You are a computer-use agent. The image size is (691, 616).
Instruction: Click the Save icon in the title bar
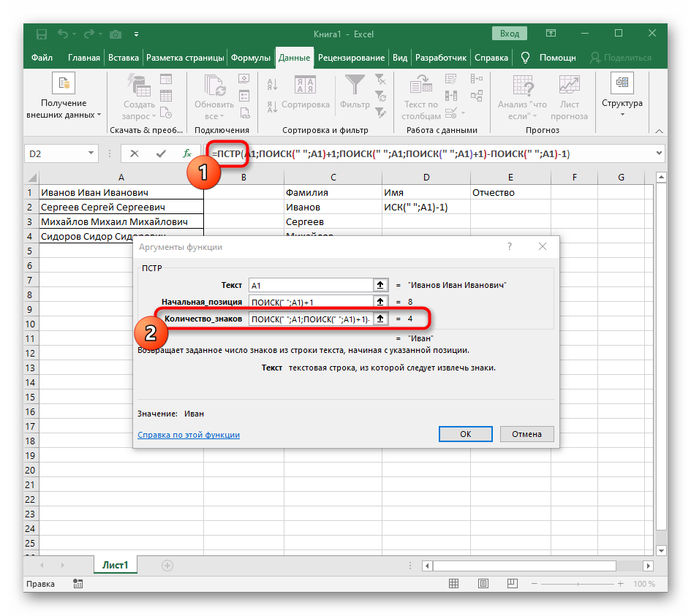click(x=42, y=34)
